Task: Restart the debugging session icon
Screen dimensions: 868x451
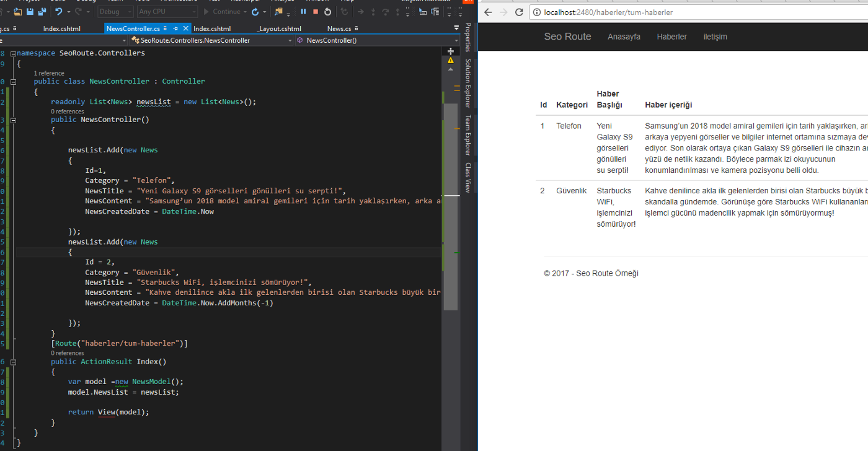Action: pos(327,12)
